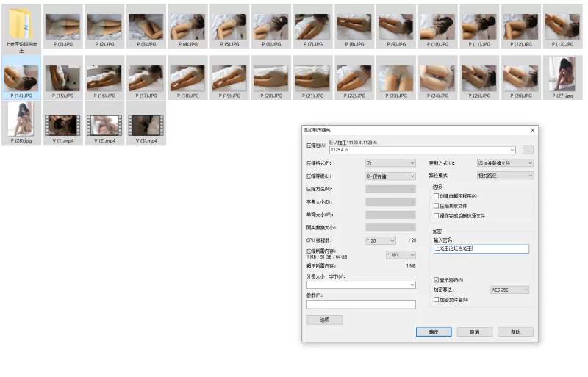Enable 创建自解压程序 checkbox
Screen dimensions: 588x377
[x=436, y=195]
